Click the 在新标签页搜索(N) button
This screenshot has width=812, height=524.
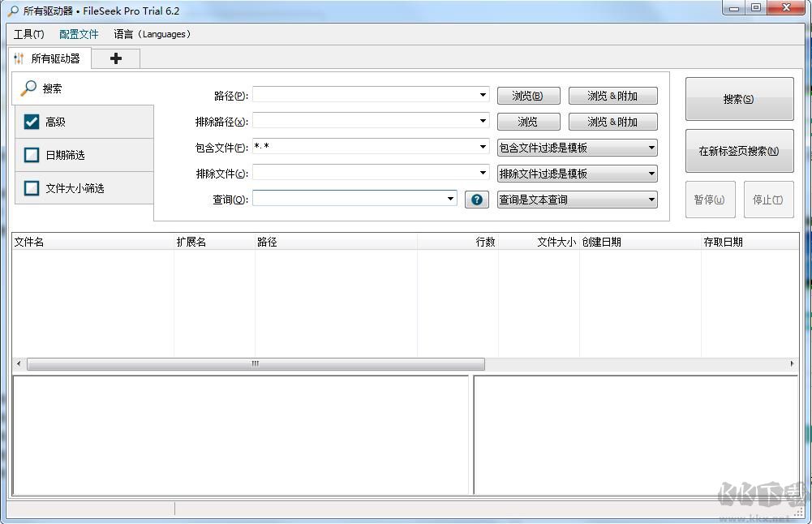coord(738,152)
